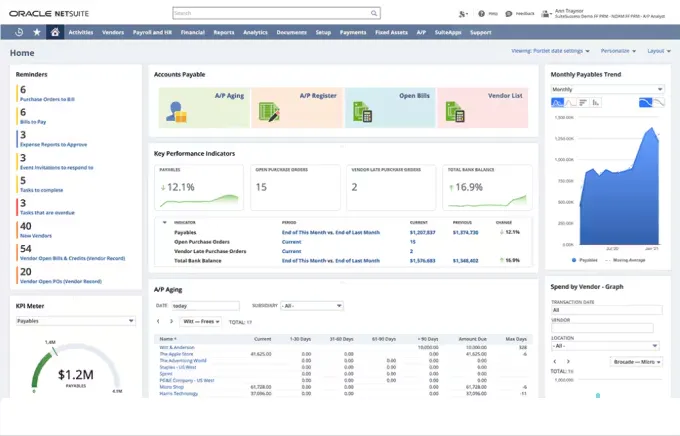Open the Witt & Anderson vendor link
Image resolution: width=680 pixels, height=436 pixels.
177,347
